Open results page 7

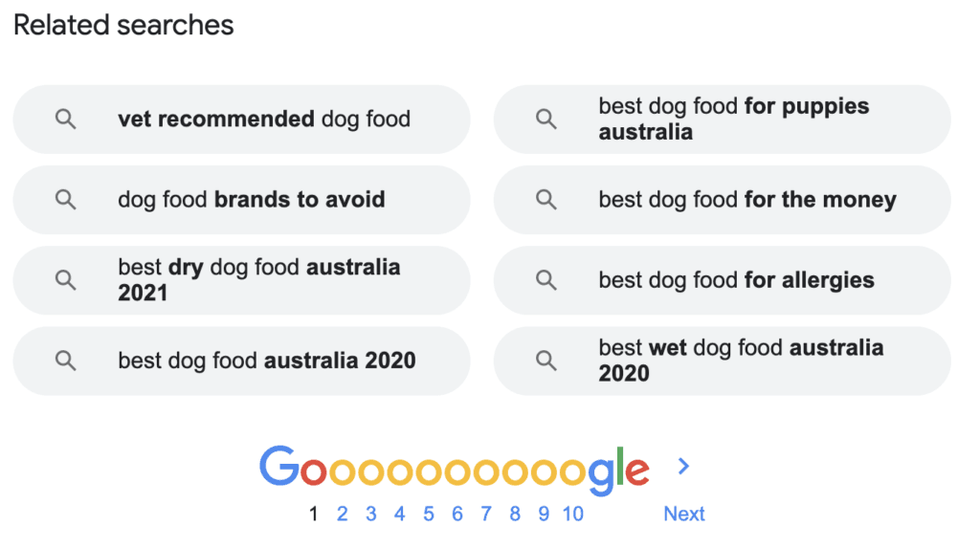click(x=485, y=514)
